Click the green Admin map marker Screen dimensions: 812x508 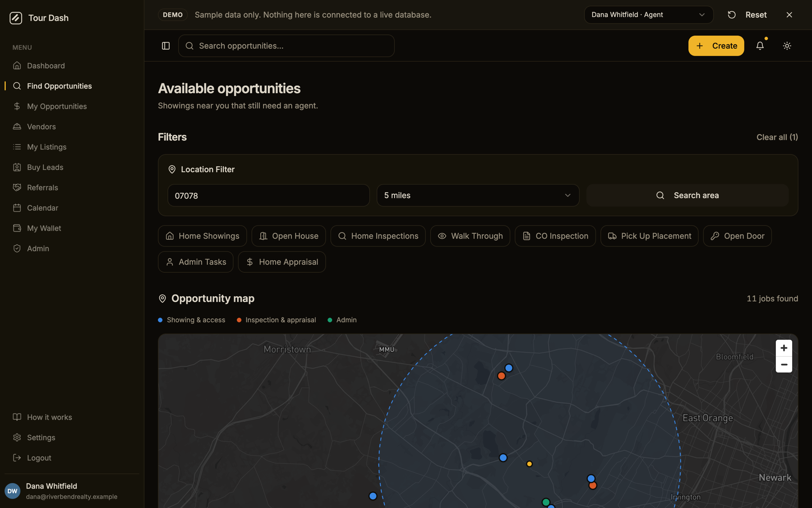click(x=545, y=502)
